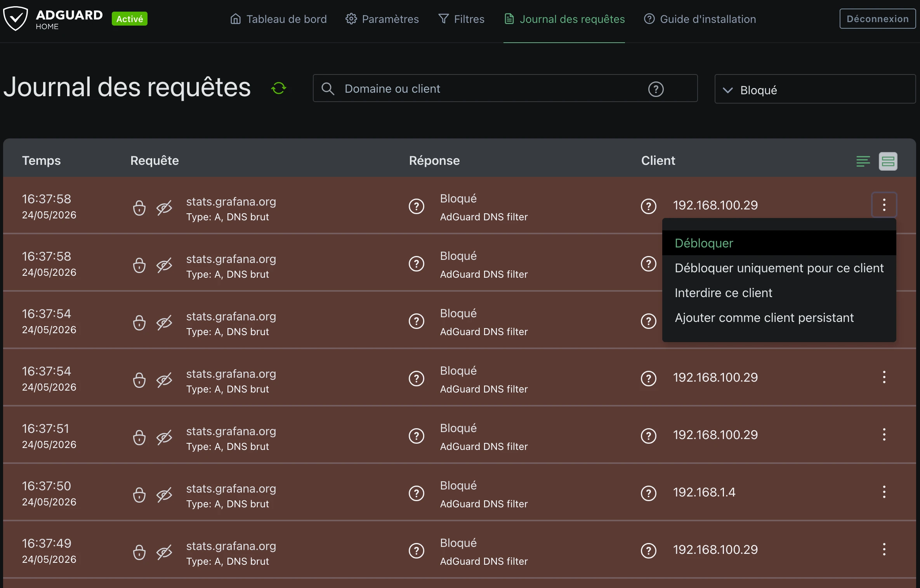The height and width of the screenshot is (588, 920).
Task: Click the lock icon in 16:37:49 row
Action: tap(139, 552)
